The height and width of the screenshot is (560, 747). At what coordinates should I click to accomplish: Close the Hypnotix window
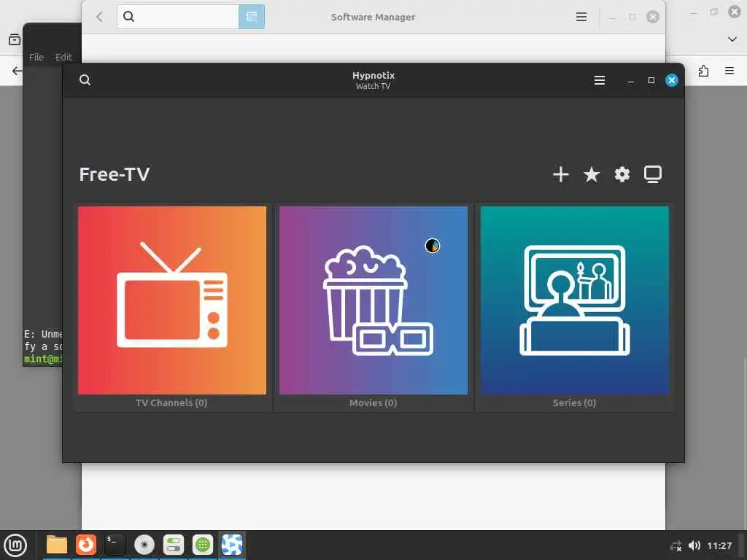(x=672, y=80)
